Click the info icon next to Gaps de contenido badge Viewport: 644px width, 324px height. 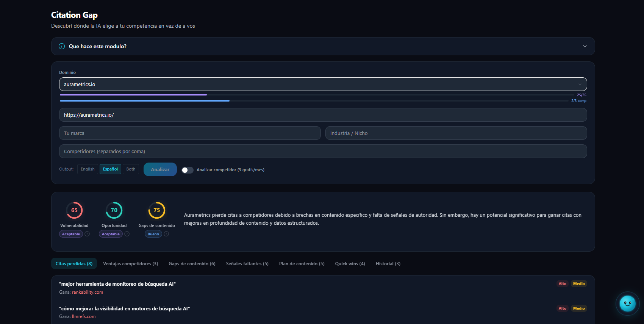coord(166,234)
